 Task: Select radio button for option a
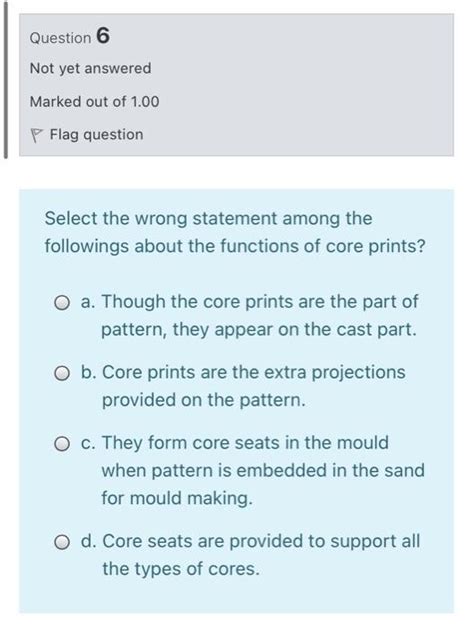pos(62,303)
